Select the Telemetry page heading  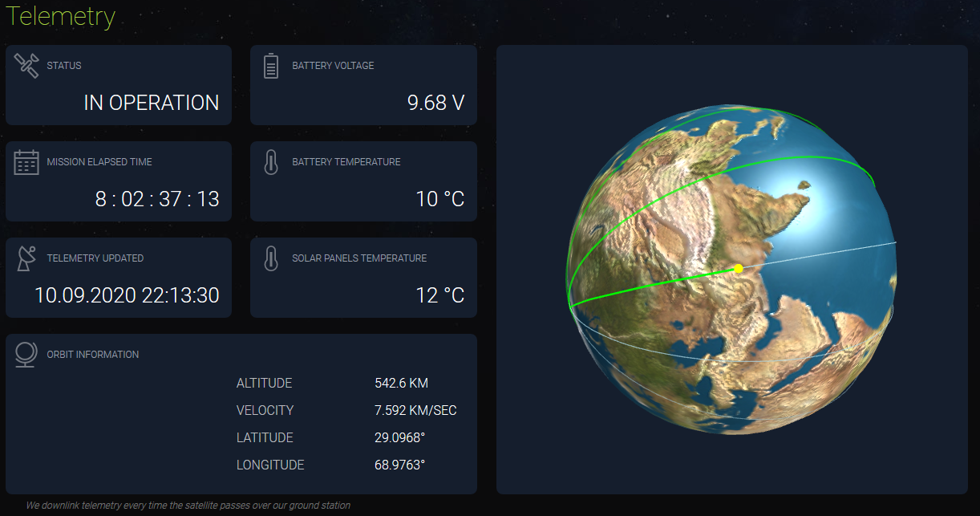[x=61, y=18]
